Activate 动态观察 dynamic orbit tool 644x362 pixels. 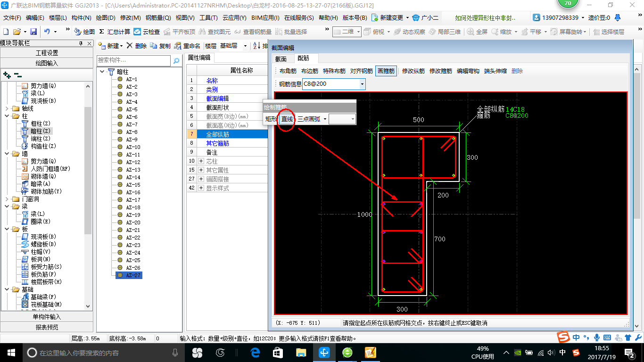pyautogui.click(x=409, y=32)
